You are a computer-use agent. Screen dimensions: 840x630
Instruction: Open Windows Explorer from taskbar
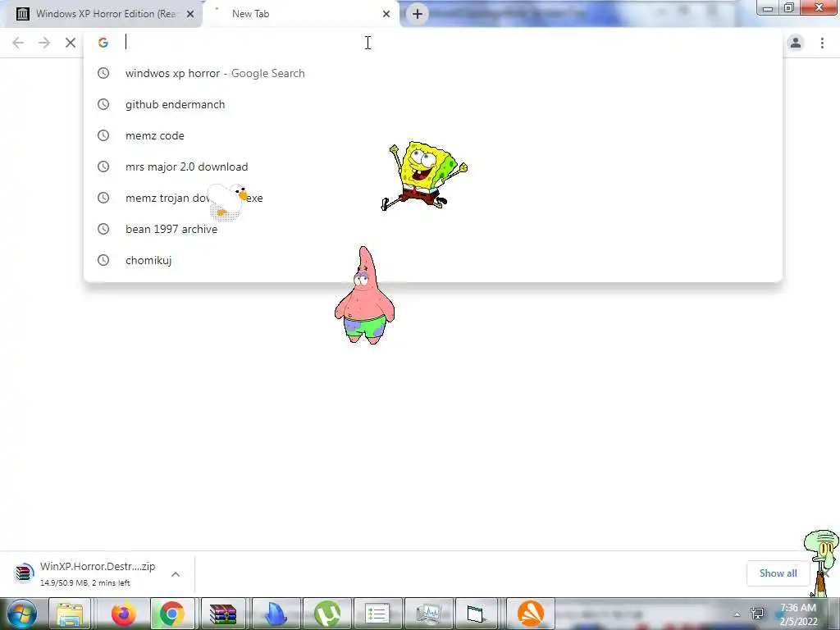click(x=71, y=614)
